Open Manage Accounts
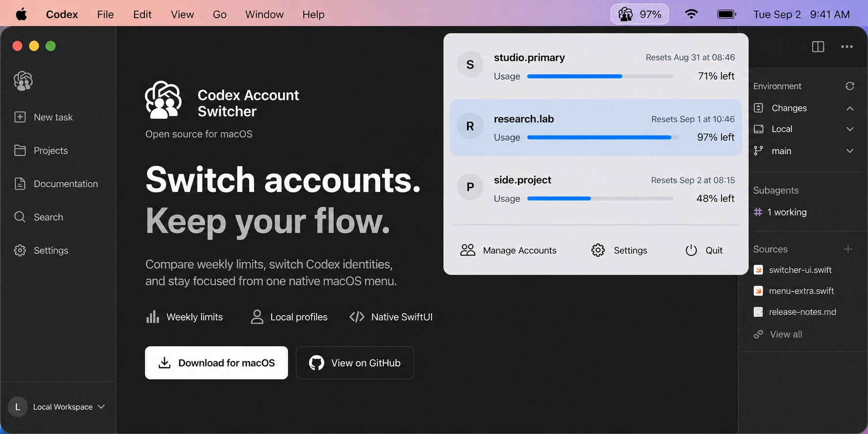 (508, 250)
